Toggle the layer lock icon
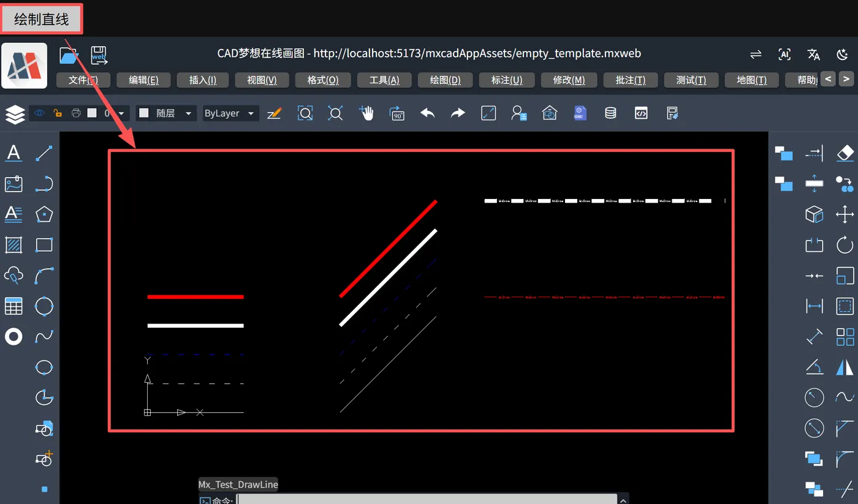The height and width of the screenshot is (504, 858). [x=57, y=113]
